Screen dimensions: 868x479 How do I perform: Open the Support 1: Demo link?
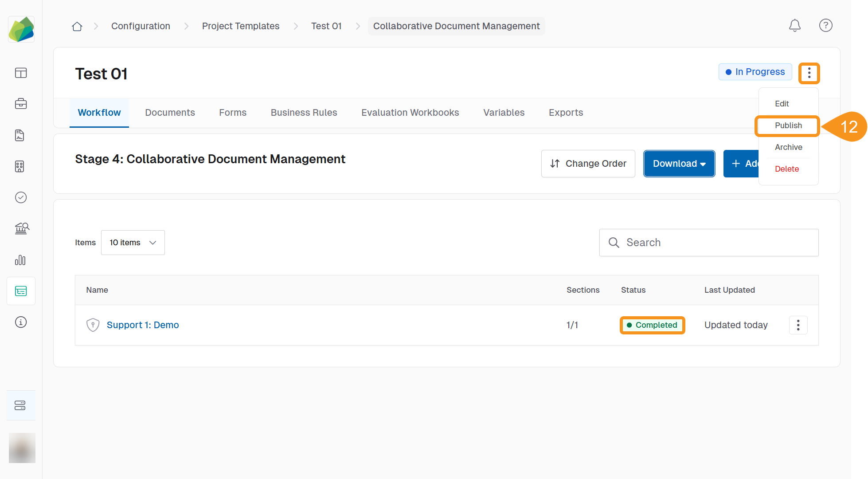[x=143, y=325]
